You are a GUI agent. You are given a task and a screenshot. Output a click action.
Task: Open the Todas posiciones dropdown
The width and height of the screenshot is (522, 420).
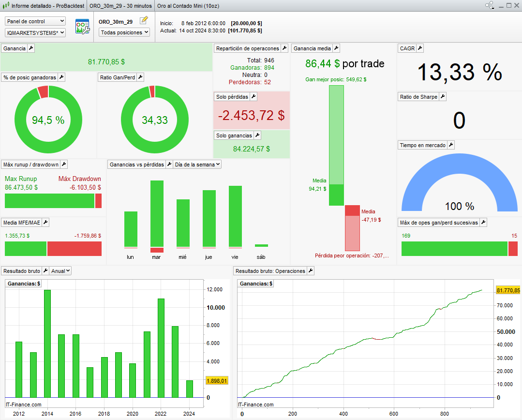pyautogui.click(x=124, y=32)
